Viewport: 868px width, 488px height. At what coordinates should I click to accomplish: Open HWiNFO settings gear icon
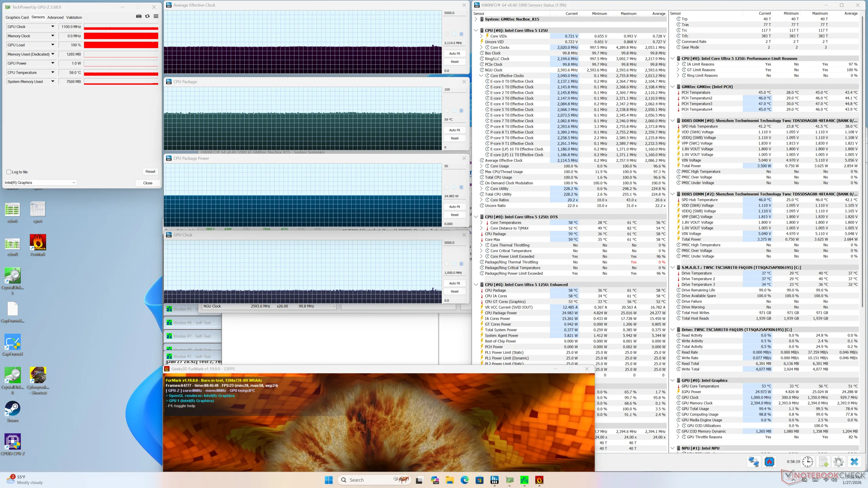pyautogui.click(x=838, y=462)
